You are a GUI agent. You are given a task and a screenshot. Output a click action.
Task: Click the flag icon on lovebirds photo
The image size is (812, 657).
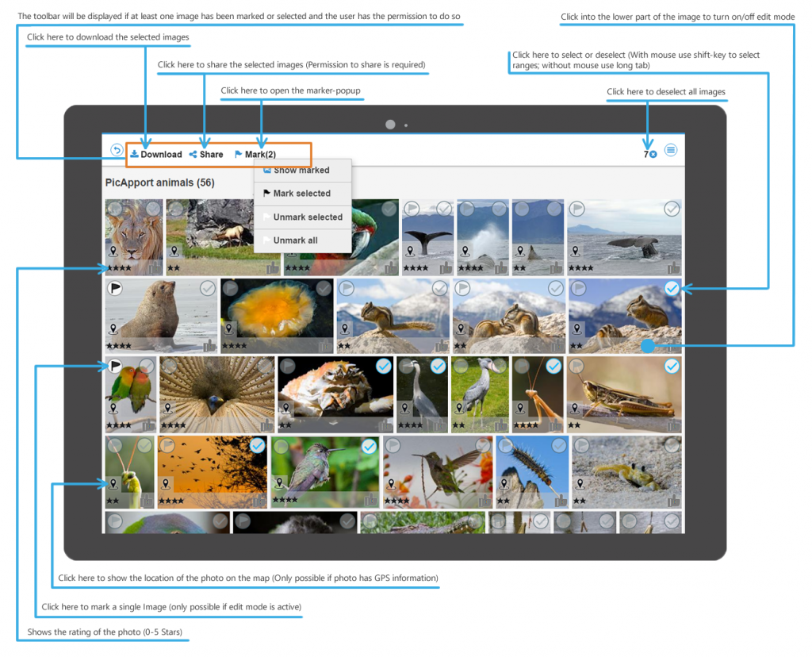pyautogui.click(x=116, y=367)
